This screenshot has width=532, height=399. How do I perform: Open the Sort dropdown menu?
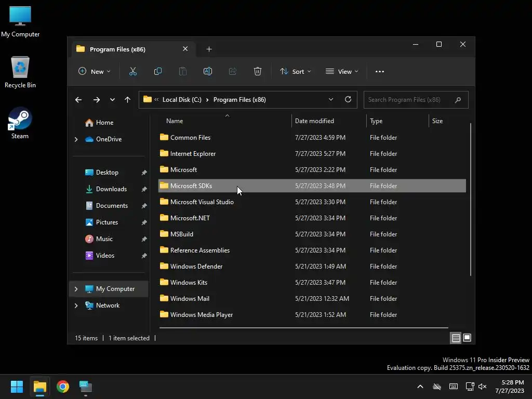[x=295, y=72]
